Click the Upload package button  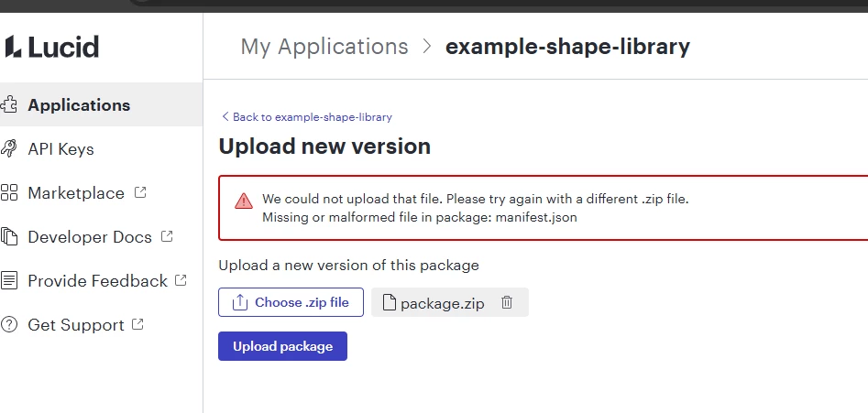click(x=282, y=346)
